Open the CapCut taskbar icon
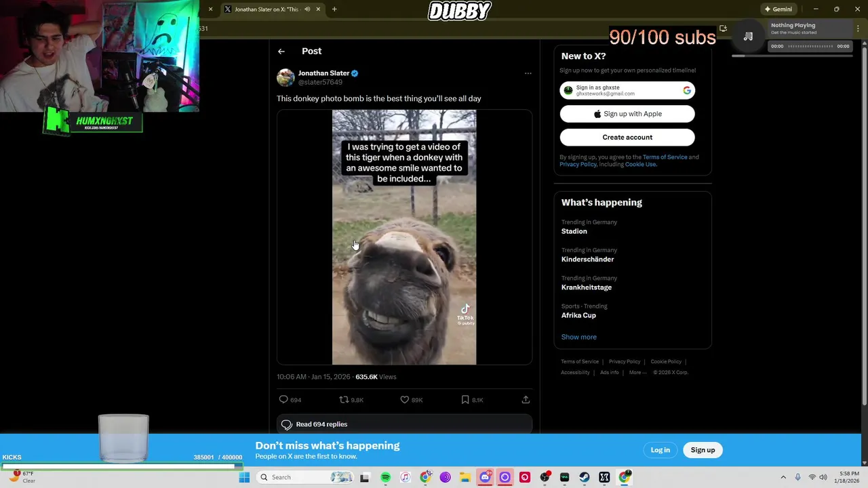The height and width of the screenshot is (488, 868). [x=604, y=477]
